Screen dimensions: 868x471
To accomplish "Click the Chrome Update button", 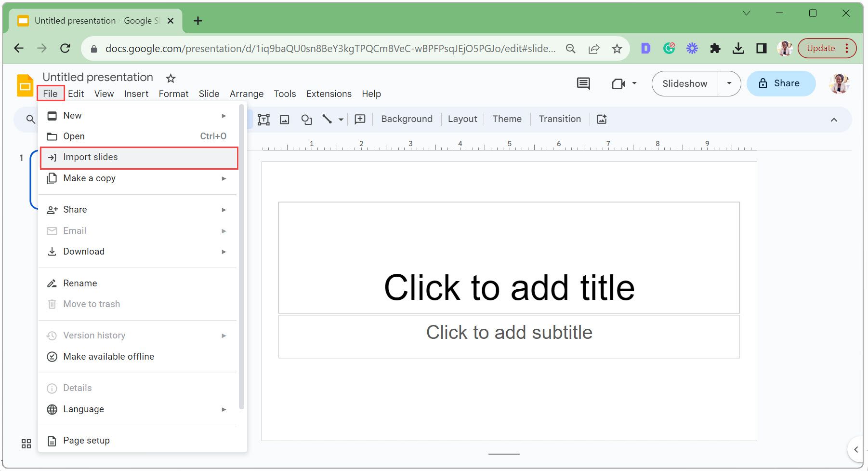I will [821, 48].
